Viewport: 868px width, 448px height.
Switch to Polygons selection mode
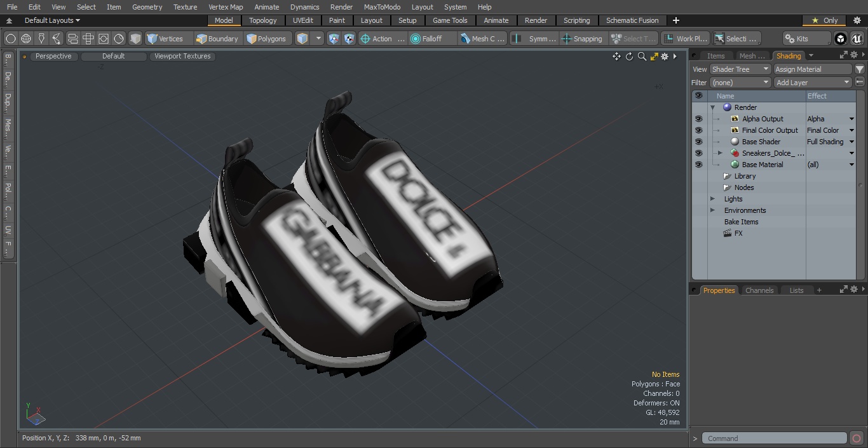[x=268, y=39]
